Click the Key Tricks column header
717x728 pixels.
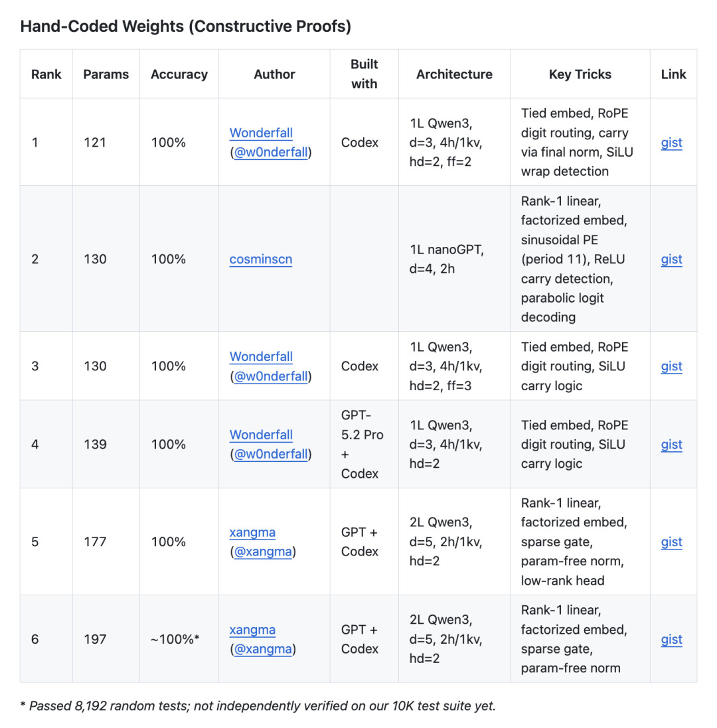click(x=580, y=74)
